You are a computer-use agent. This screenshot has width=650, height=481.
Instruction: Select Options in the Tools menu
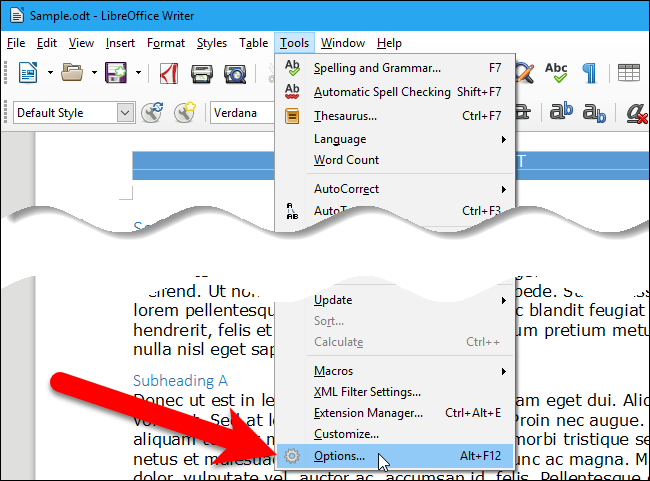[395, 456]
